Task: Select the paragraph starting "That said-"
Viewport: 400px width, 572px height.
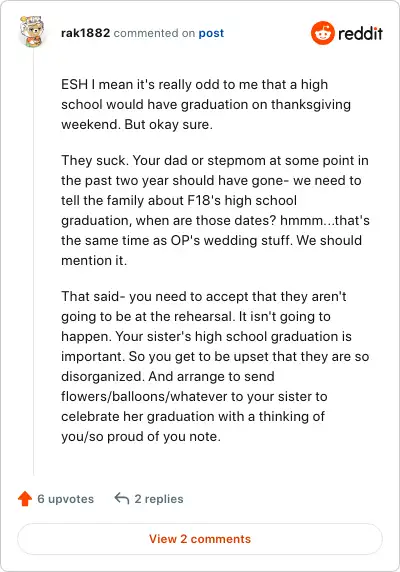Action: pyautogui.click(x=215, y=366)
